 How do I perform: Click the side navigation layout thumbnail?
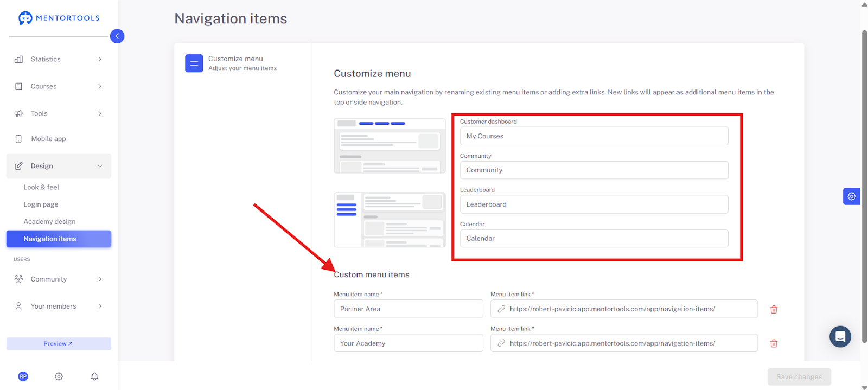pos(390,220)
